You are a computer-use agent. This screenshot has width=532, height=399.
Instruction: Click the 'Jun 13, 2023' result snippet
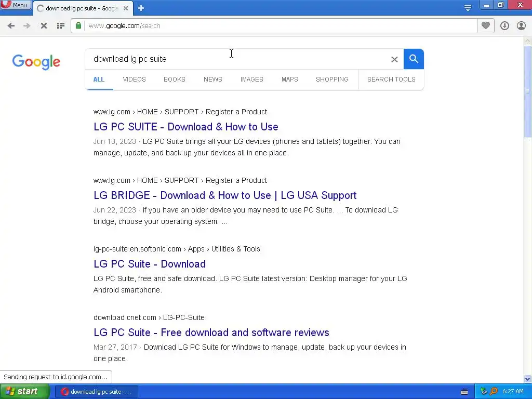click(247, 147)
